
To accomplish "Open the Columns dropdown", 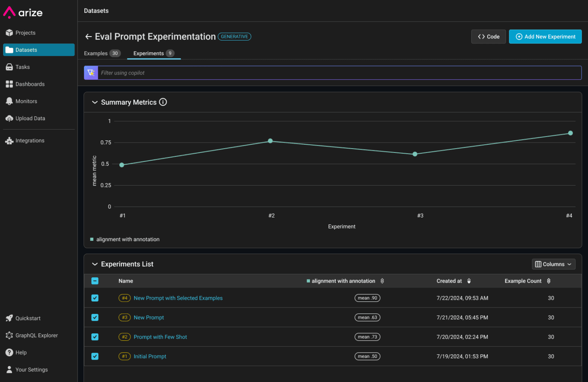I will [x=554, y=264].
